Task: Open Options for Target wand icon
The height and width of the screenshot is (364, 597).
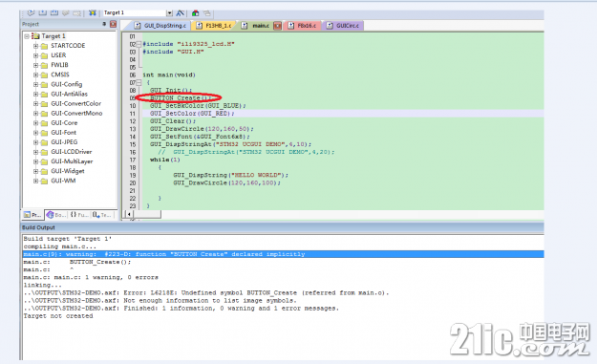Action: pyautogui.click(x=181, y=13)
